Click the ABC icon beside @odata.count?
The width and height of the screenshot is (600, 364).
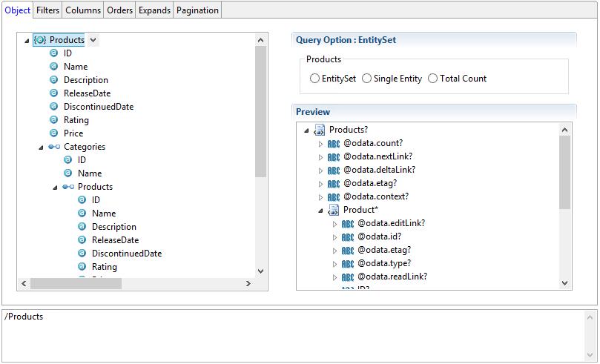click(x=334, y=144)
